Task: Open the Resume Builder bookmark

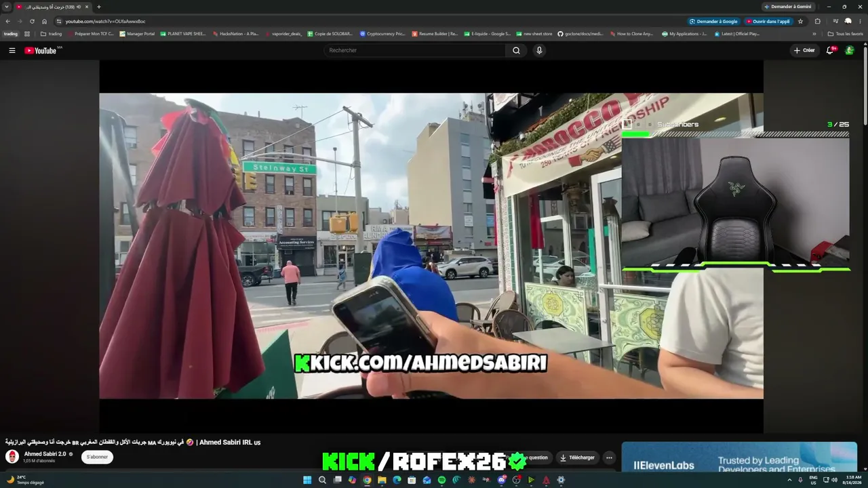Action: point(435,33)
